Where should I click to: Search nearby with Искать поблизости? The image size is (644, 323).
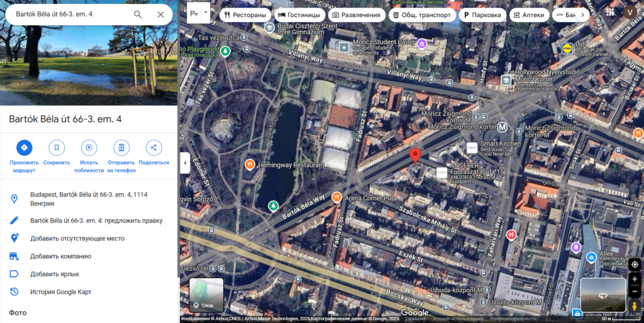pos(89,157)
